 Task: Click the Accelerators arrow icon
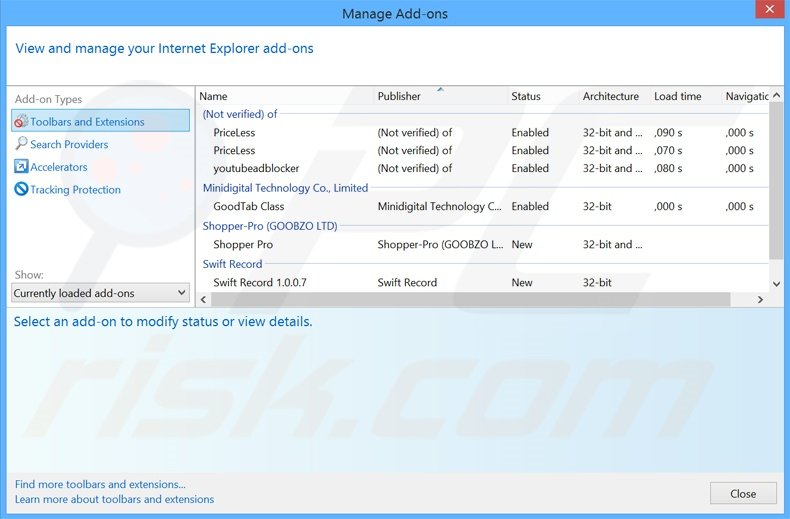(21, 166)
